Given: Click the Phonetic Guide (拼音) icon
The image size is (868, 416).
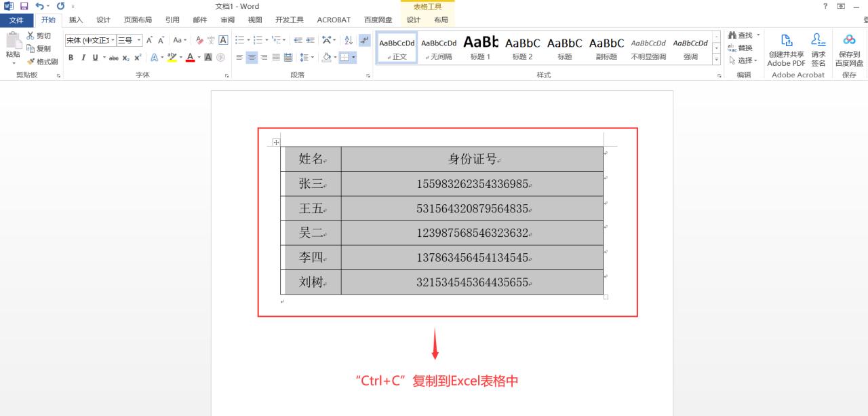Looking at the screenshot, I should (211, 40).
